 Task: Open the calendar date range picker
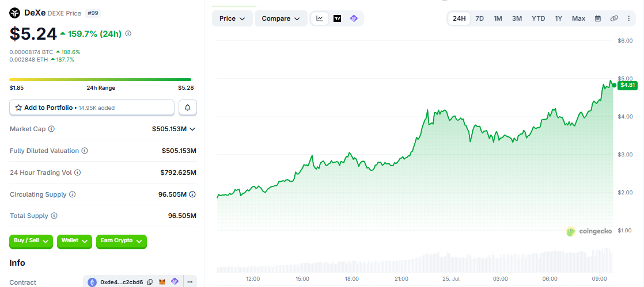click(598, 18)
